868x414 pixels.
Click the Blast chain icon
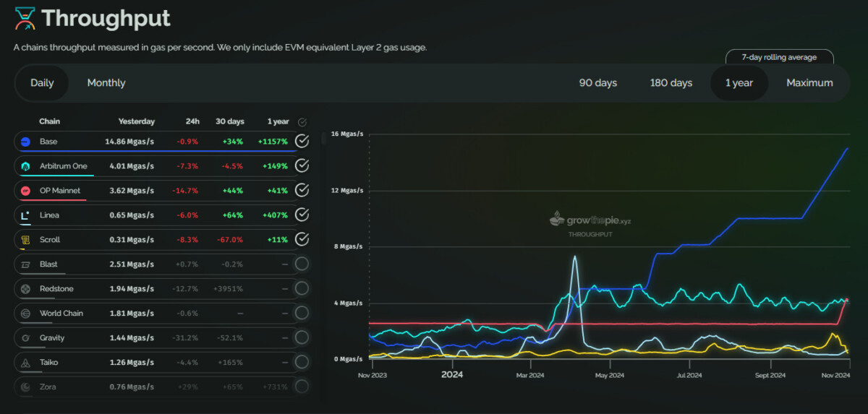click(x=25, y=264)
